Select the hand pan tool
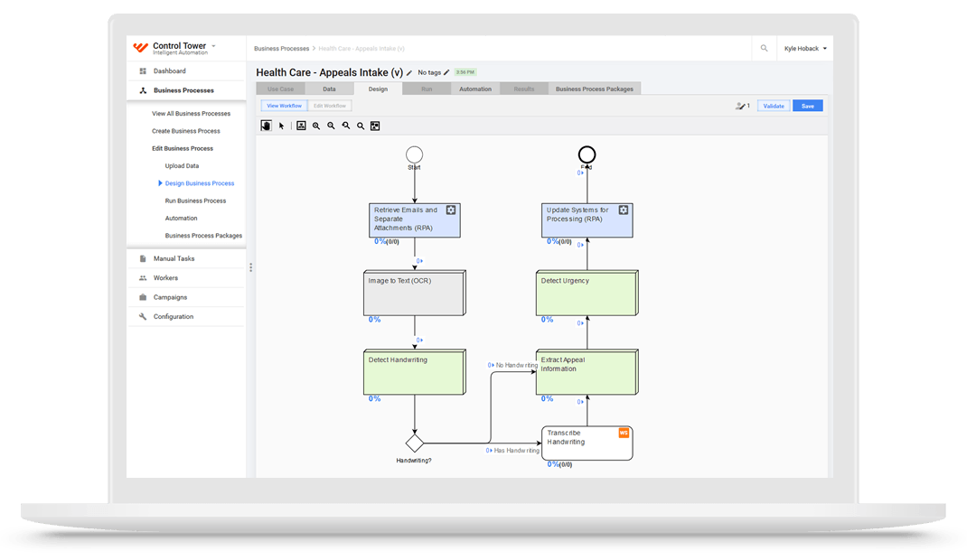Image resolution: width=967 pixels, height=560 pixels. 266,126
